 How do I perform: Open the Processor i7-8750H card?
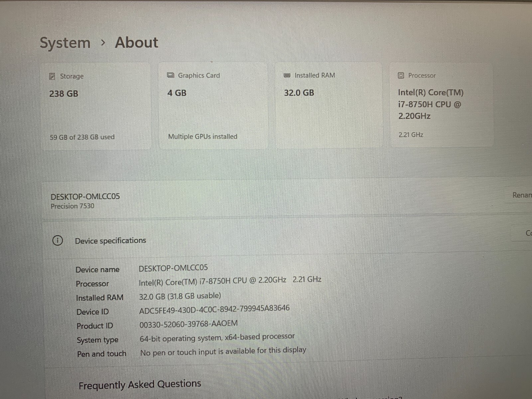click(x=441, y=104)
